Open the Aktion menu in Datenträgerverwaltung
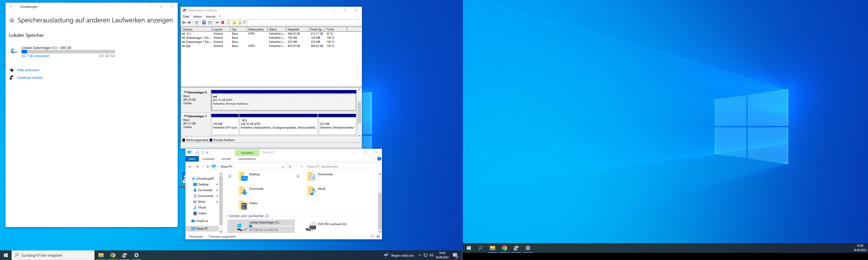Screen dimensions: 868x260 197,16
